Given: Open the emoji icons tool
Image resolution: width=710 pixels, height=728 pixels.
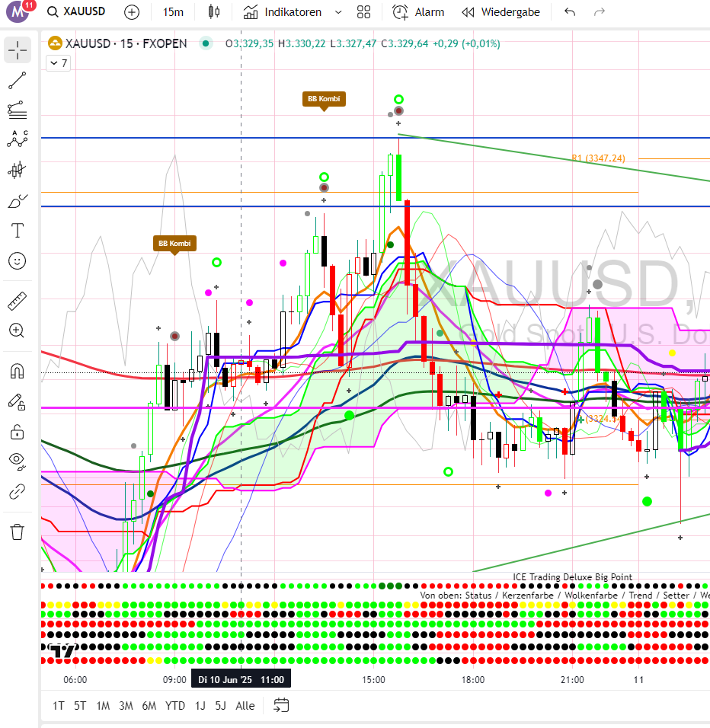Looking at the screenshot, I should (17, 260).
